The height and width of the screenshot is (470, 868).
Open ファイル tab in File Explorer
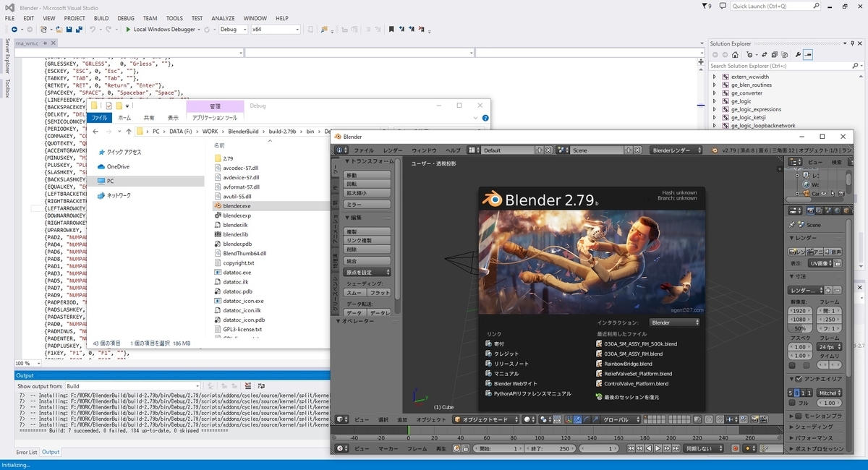tap(100, 117)
